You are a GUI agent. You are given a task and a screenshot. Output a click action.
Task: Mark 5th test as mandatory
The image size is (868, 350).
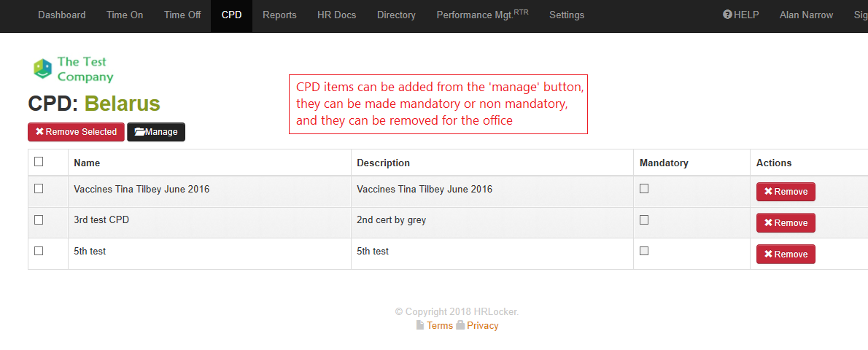(x=644, y=251)
